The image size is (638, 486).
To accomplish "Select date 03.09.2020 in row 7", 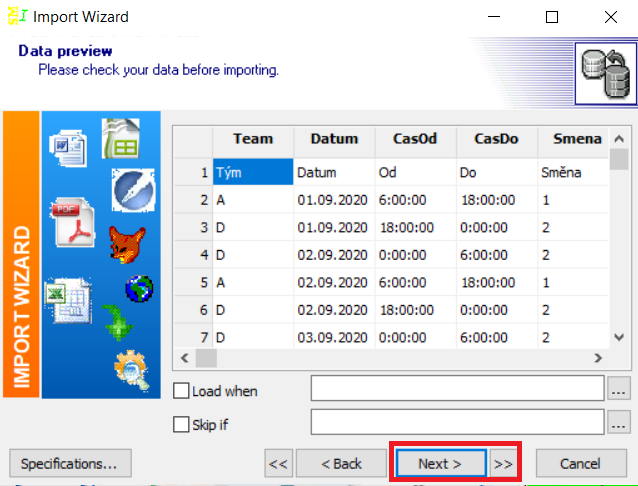I will [x=334, y=337].
